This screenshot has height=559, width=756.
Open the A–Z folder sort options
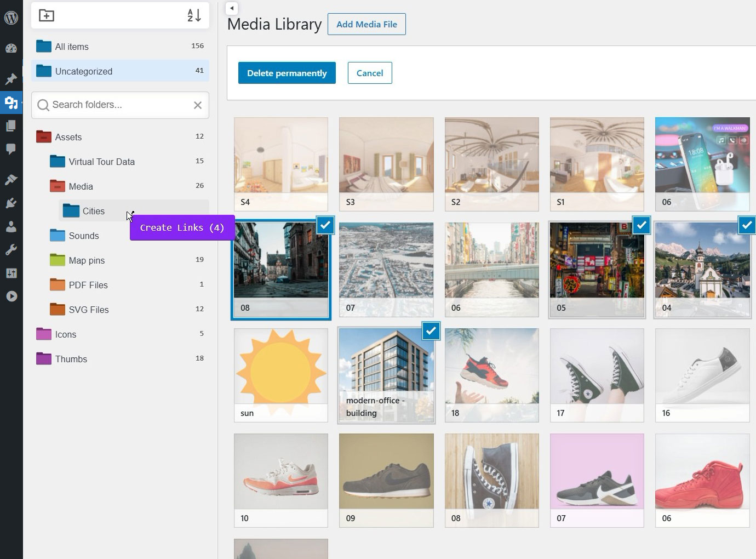[194, 15]
